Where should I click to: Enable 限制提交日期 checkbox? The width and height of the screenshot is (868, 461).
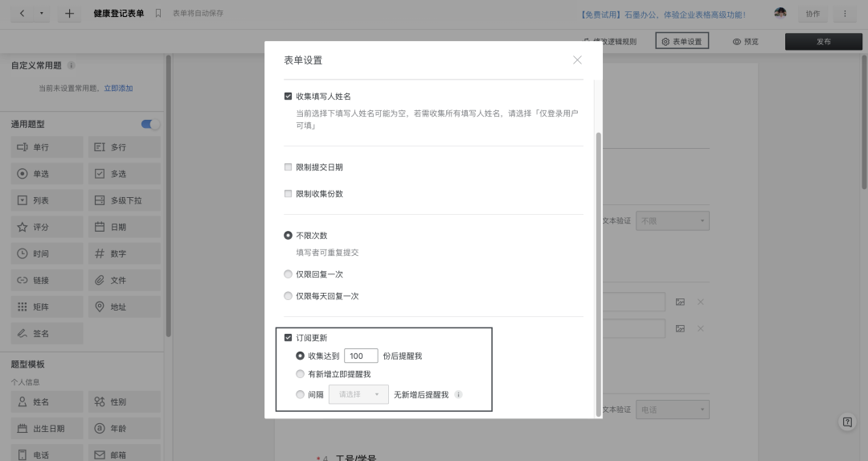[288, 167]
